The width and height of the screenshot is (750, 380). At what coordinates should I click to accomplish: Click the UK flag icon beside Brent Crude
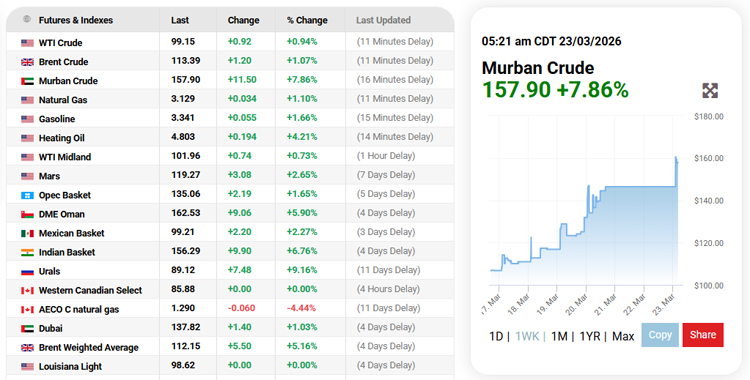[x=27, y=62]
